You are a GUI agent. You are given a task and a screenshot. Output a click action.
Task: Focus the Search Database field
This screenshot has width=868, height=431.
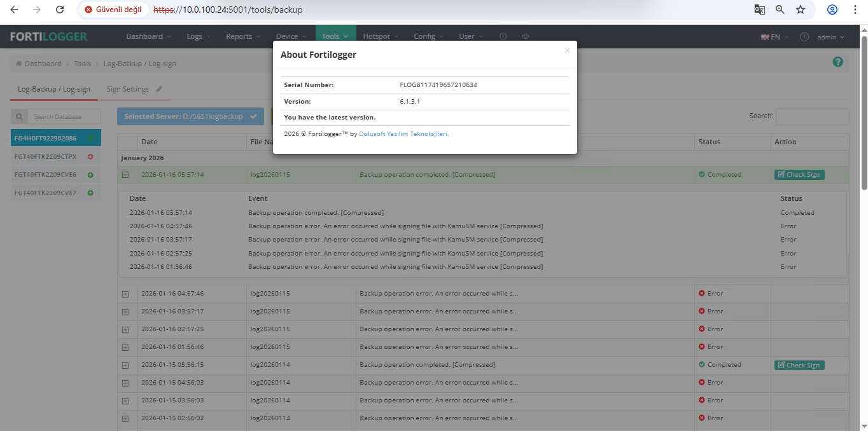point(64,116)
